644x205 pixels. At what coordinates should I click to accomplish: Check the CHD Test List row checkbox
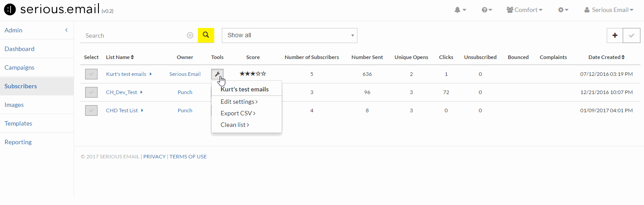(91, 110)
